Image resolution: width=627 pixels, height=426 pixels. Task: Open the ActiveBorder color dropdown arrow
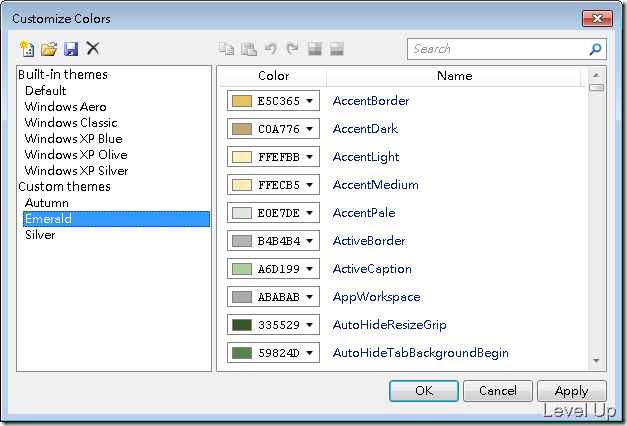310,241
